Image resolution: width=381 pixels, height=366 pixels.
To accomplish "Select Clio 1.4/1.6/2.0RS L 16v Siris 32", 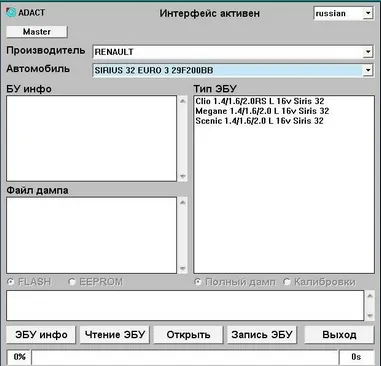I will coord(260,101).
